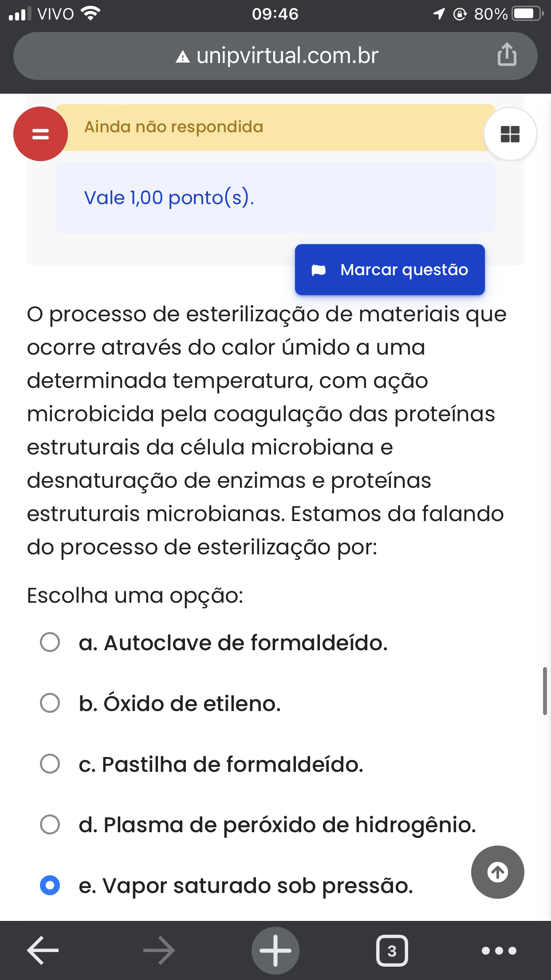Open the red hamburger menu button
This screenshot has width=551, height=980.
[40, 134]
